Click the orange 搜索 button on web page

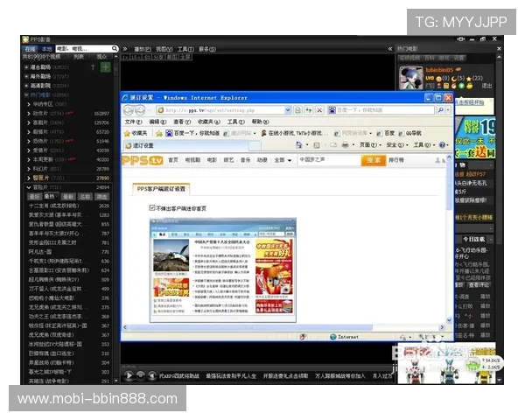(374, 160)
